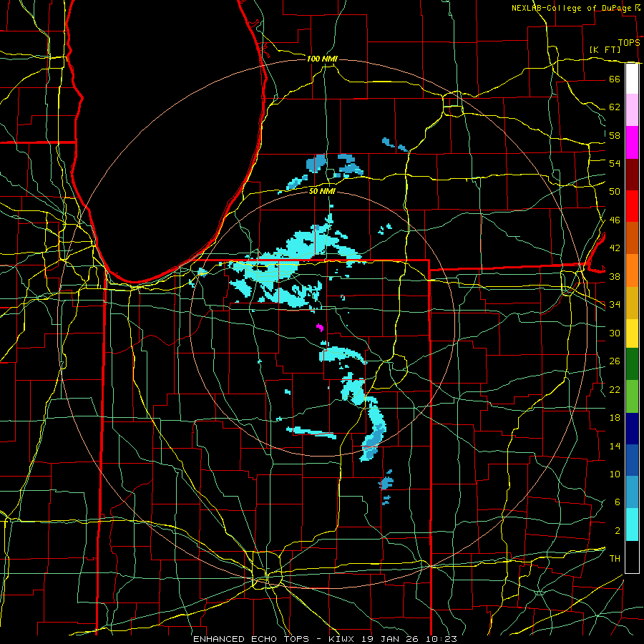The image size is (644, 644).
Task: Click the dark green legend swatch near 26
Action: pos(632,364)
